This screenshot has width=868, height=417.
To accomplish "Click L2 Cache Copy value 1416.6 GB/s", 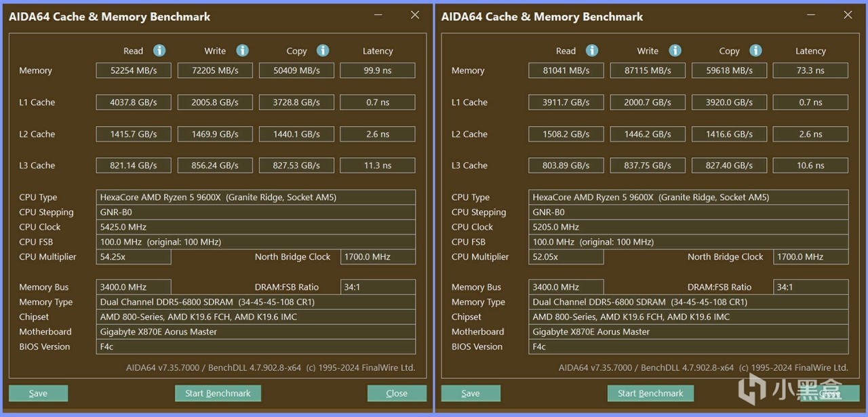I will click(x=729, y=134).
